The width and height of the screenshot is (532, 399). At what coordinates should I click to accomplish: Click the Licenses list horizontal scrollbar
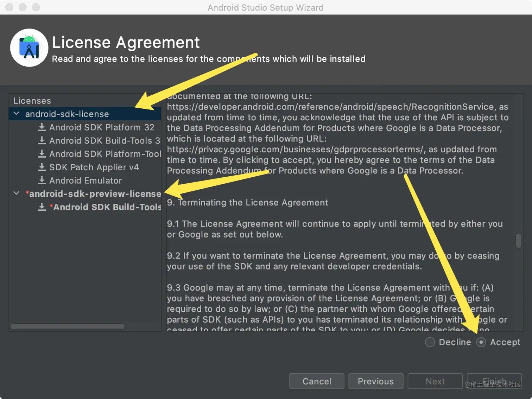tap(68, 327)
